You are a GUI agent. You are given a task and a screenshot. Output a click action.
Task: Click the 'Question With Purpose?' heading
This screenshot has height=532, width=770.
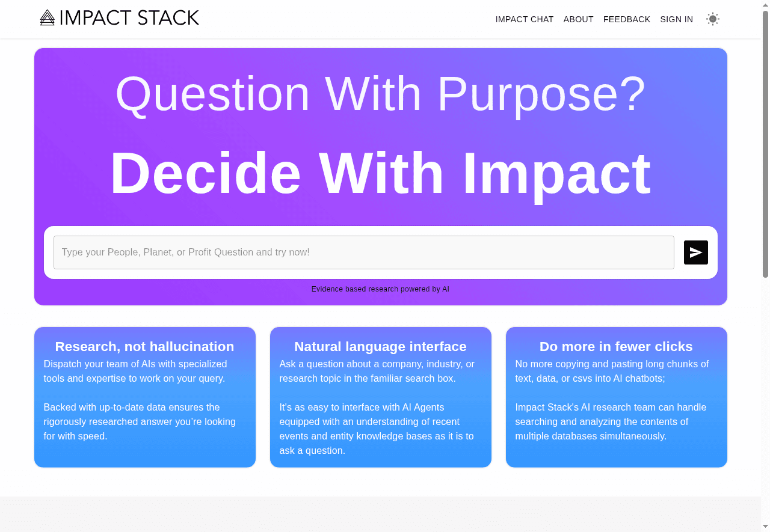pos(380,93)
